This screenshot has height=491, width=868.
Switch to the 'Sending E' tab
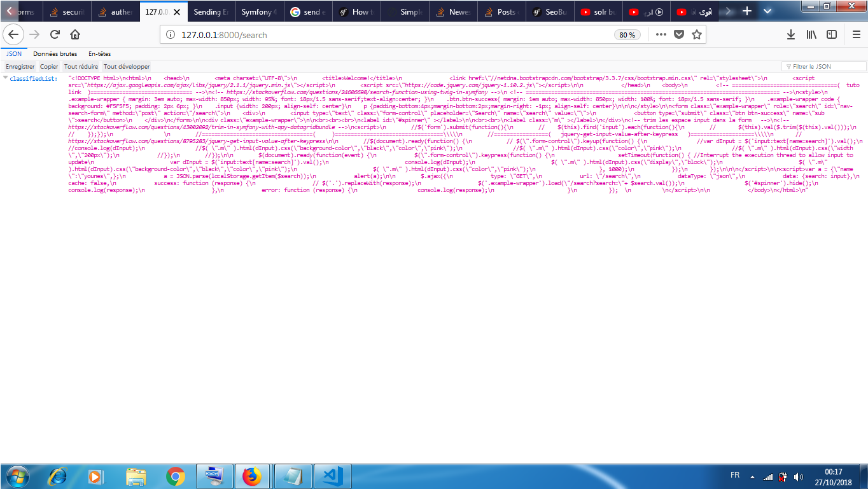213,12
